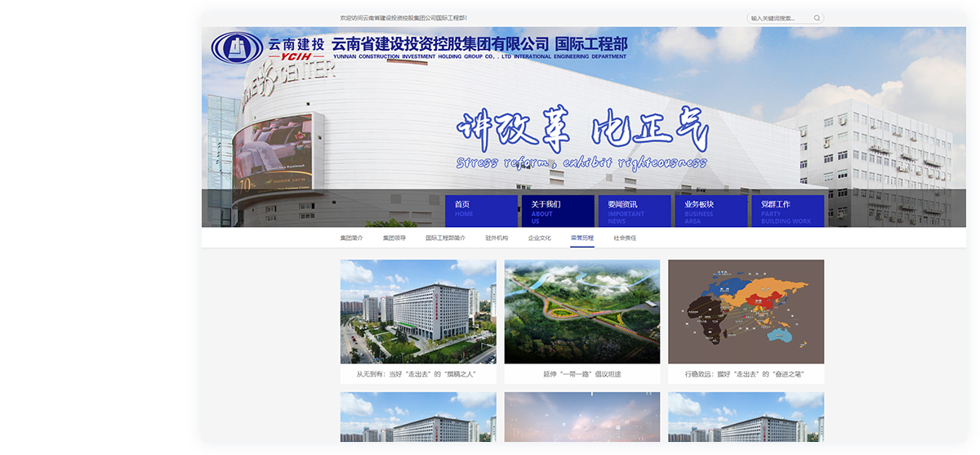This screenshot has height=455, width=980.
Task: Open 党群工作 Party Building Work
Action: tap(786, 211)
